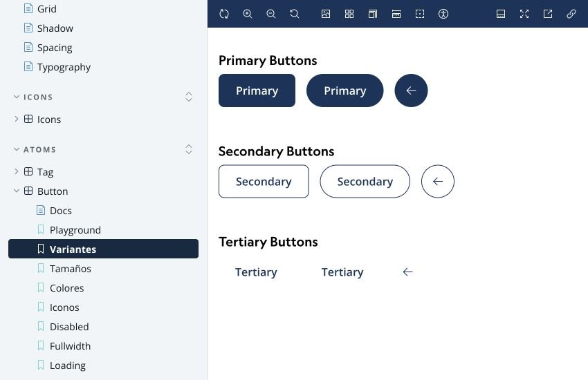Click the component grid icon beside Tag
588x380 pixels.
pyautogui.click(x=28, y=171)
